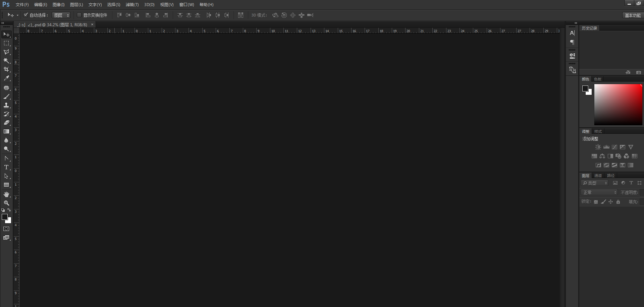Select the Rectangular Marquee tool
The image size is (644, 307).
pos(6,43)
